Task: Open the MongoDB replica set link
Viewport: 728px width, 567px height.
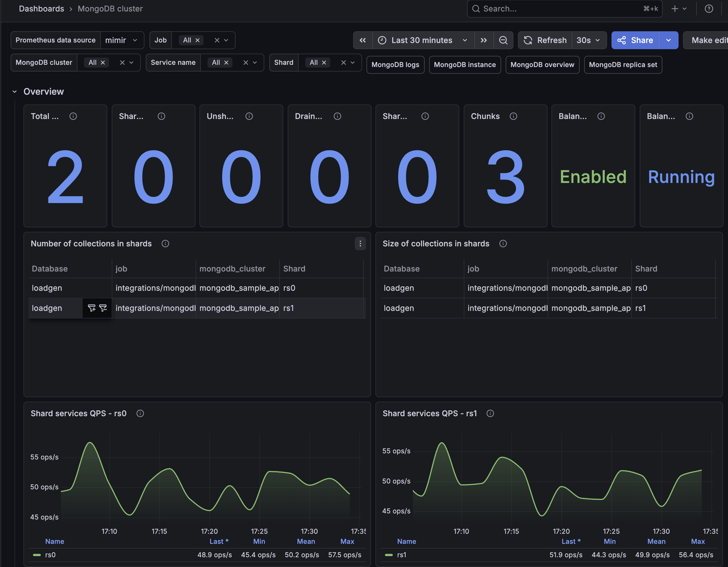Action: click(623, 65)
